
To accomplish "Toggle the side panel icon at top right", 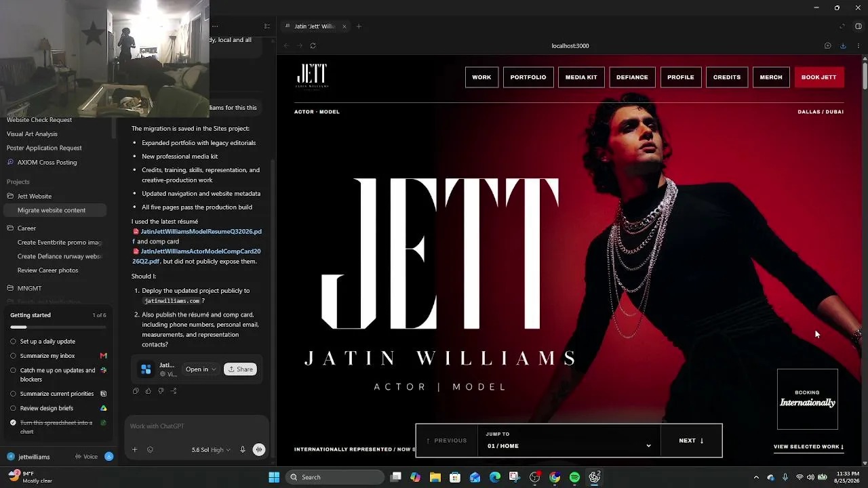I will click(x=859, y=26).
